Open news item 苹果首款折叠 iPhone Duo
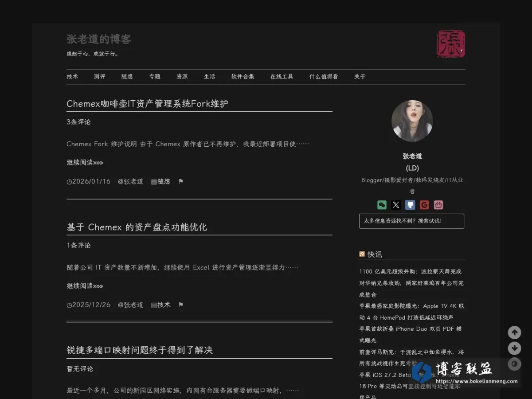Screen dimensions: 532x399 point(411,335)
